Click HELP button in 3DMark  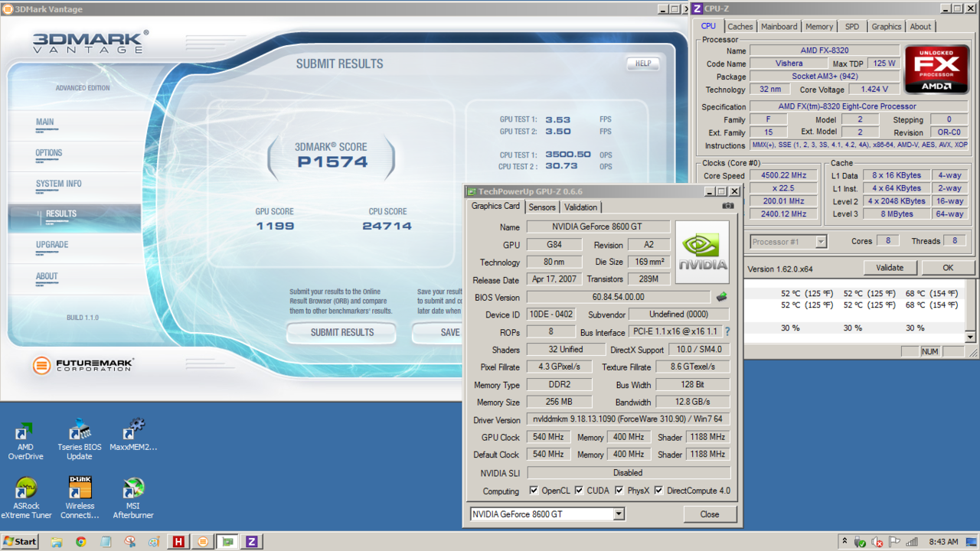coord(643,64)
